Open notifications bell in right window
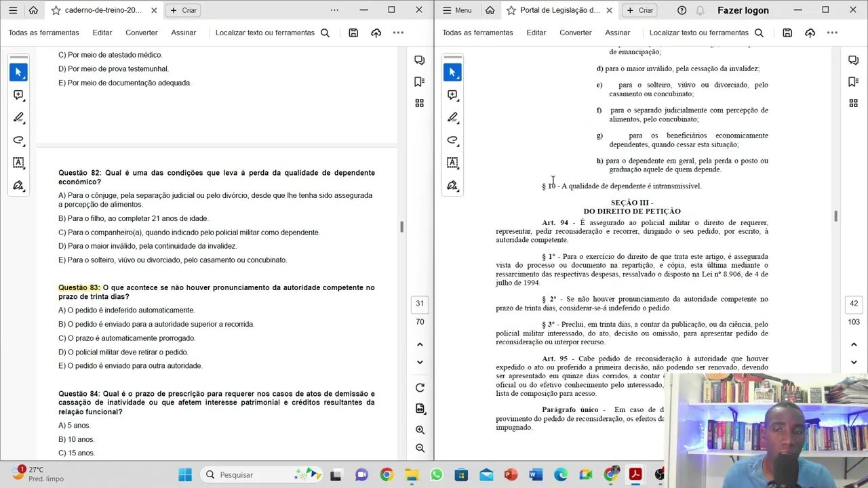This screenshot has width=868, height=488. click(701, 10)
